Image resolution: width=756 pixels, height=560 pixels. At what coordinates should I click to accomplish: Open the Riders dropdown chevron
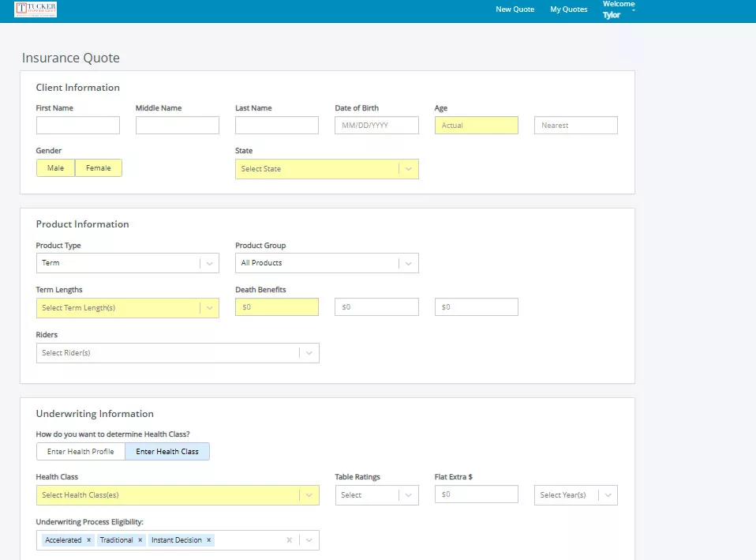pos(309,353)
